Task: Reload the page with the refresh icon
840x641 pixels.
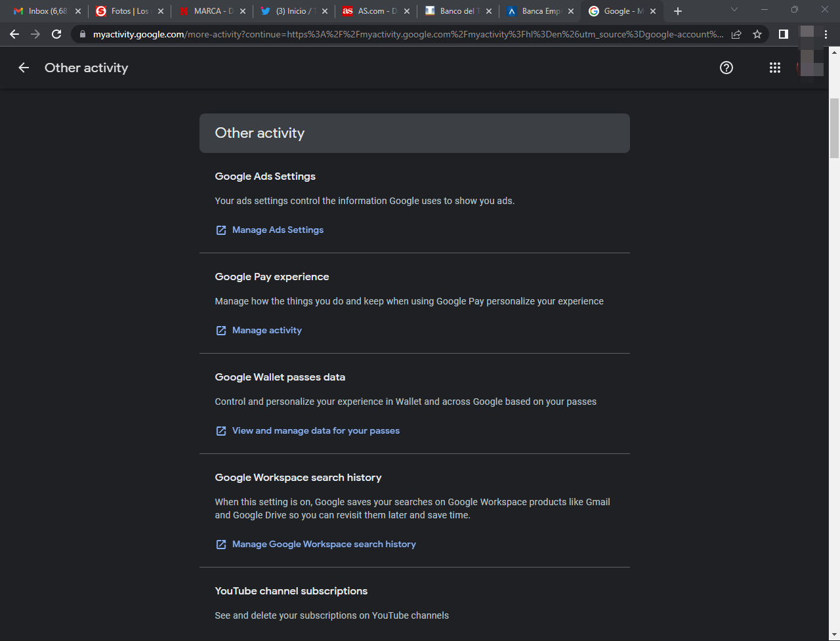Action: coord(56,34)
